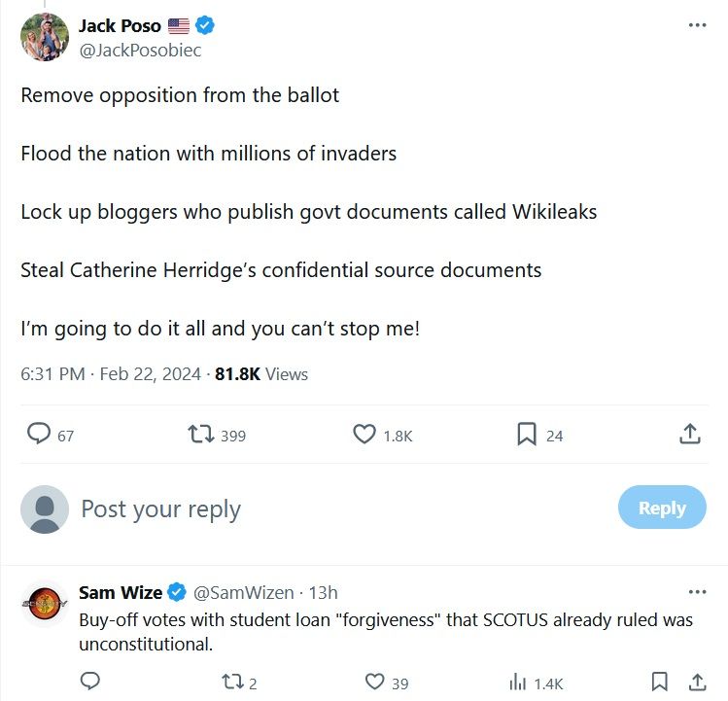This screenshot has height=701, width=728.
Task: Open the @JackPosobiec handle link
Action: pyautogui.click(x=140, y=50)
